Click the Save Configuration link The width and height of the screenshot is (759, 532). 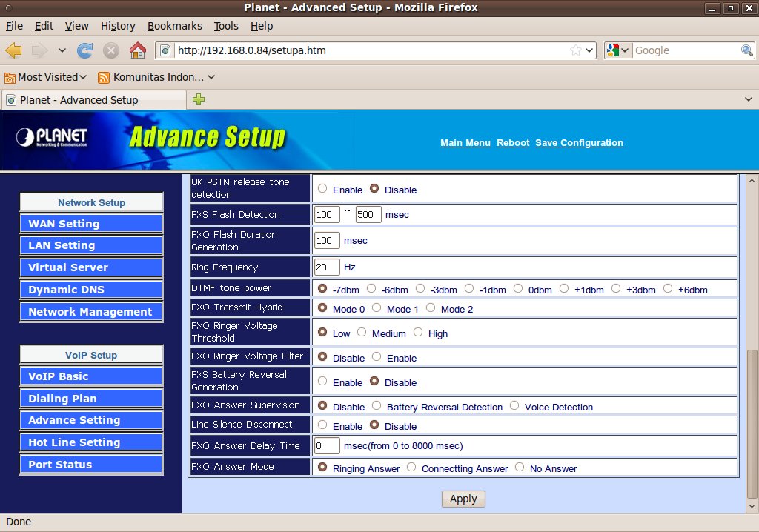tap(579, 143)
